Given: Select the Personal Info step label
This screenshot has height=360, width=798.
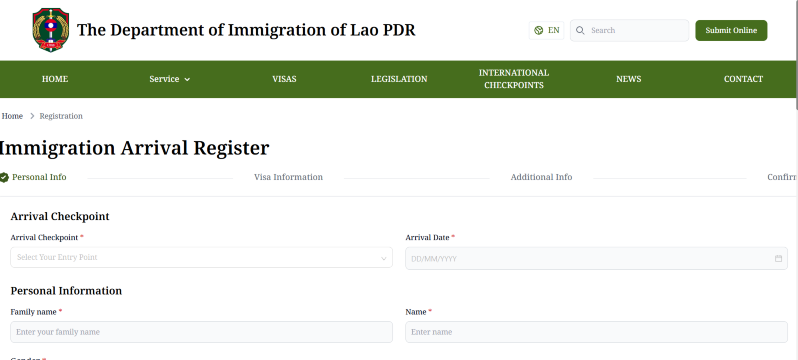Looking at the screenshot, I should pyautogui.click(x=39, y=177).
